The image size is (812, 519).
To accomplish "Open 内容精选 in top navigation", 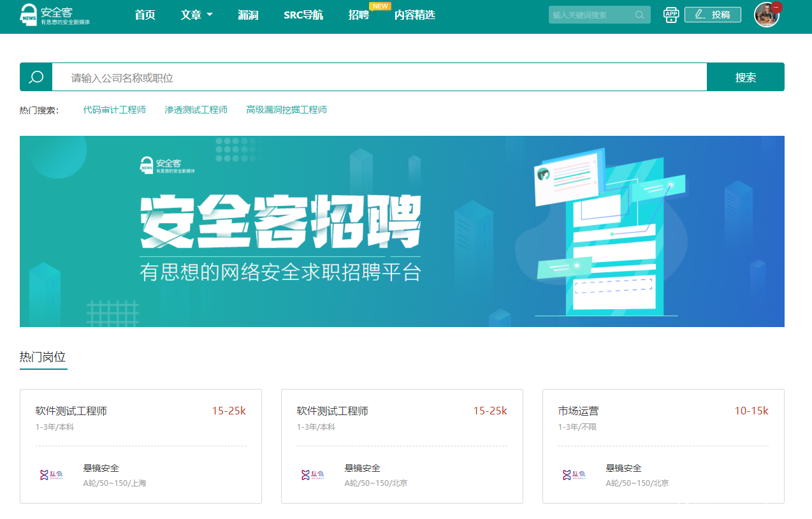I will [x=414, y=15].
